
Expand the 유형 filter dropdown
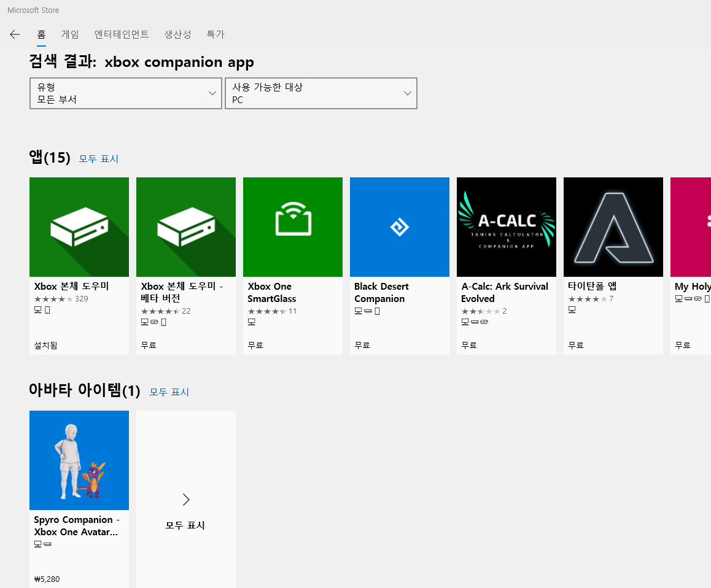tap(126, 93)
